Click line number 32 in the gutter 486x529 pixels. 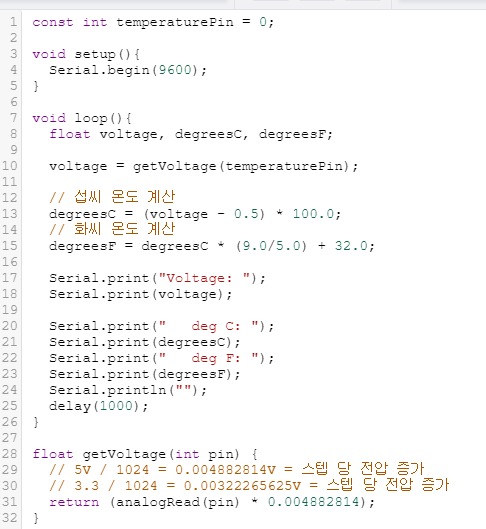pyautogui.click(x=10, y=518)
